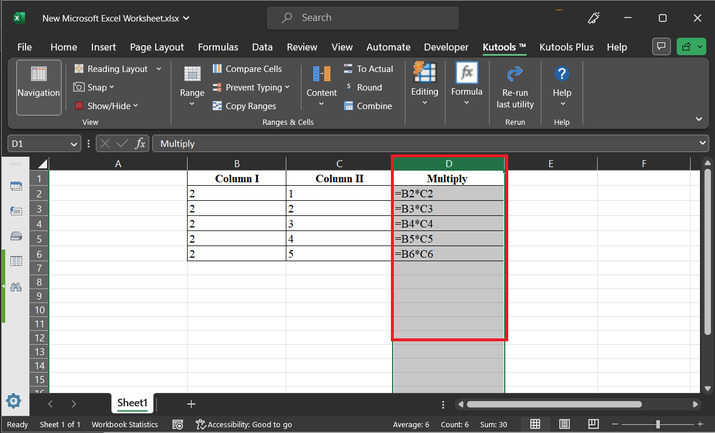
Task: Click the Round tool
Action: tap(363, 87)
